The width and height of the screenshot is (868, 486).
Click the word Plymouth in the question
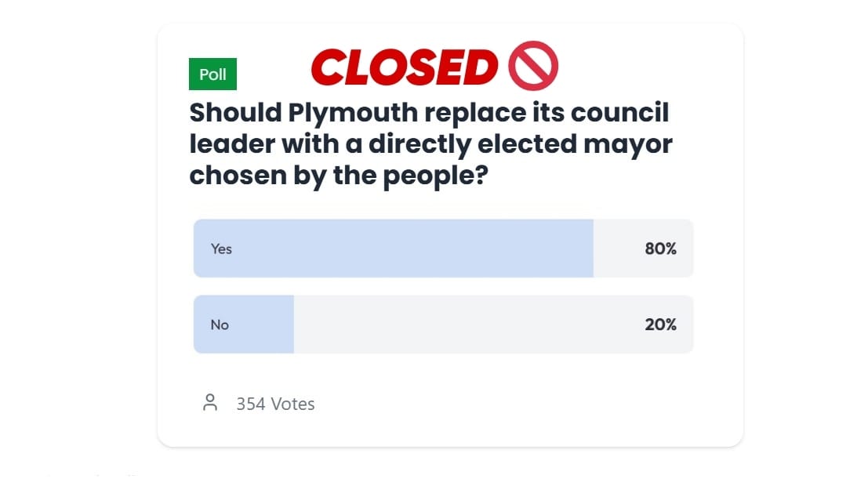[x=353, y=114]
